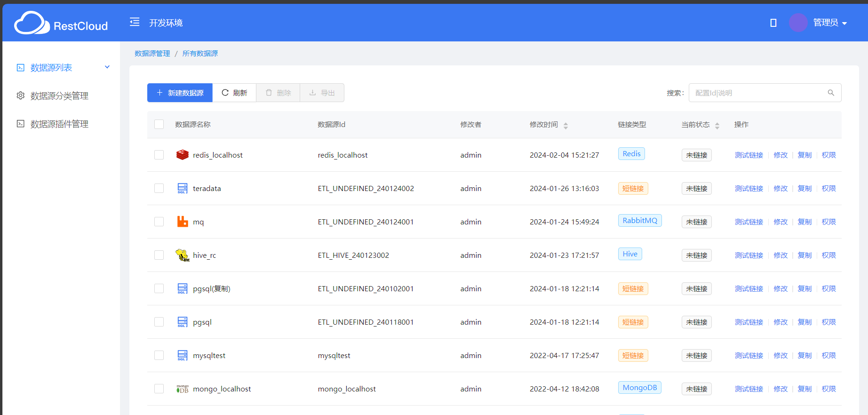Focus the 配置Id|说明 search field
This screenshot has height=415, width=868.
point(765,93)
